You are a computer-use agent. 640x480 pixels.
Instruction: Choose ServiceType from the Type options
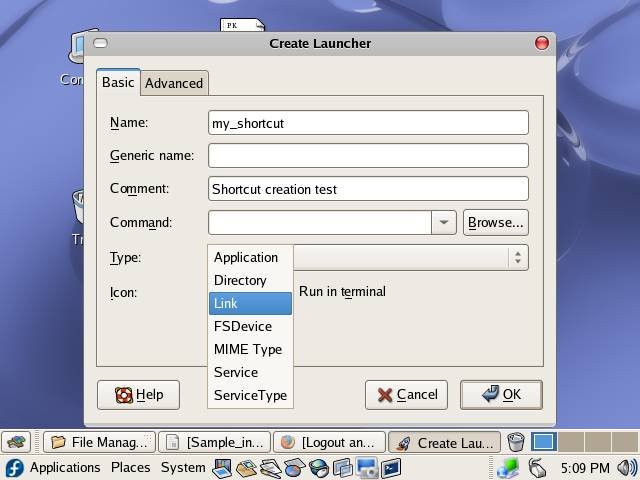pos(250,395)
